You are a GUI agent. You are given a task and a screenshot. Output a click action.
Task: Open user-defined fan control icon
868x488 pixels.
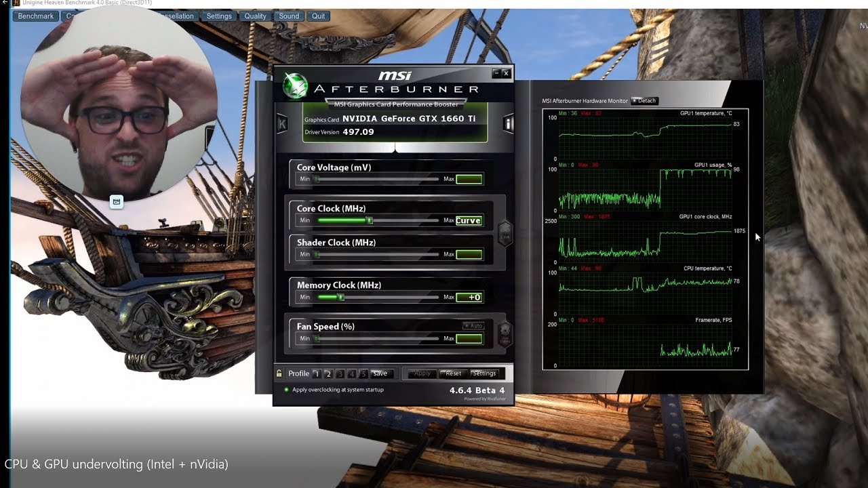click(x=505, y=333)
